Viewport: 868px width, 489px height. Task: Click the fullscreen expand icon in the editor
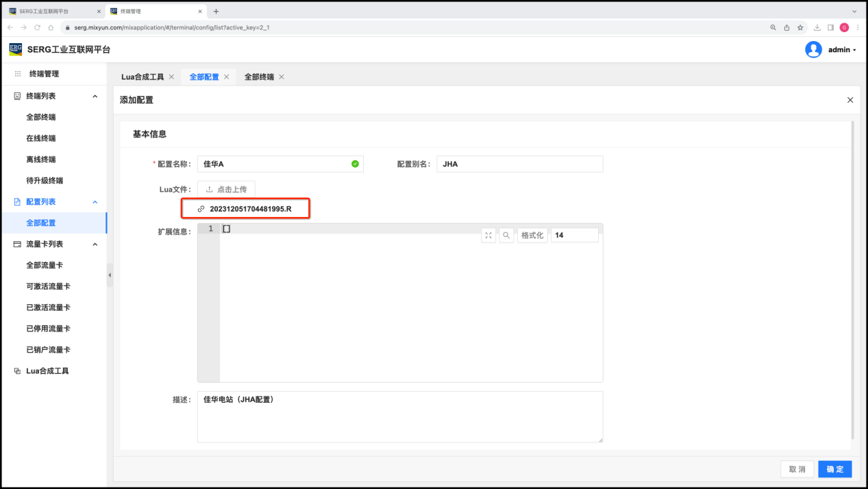point(488,236)
